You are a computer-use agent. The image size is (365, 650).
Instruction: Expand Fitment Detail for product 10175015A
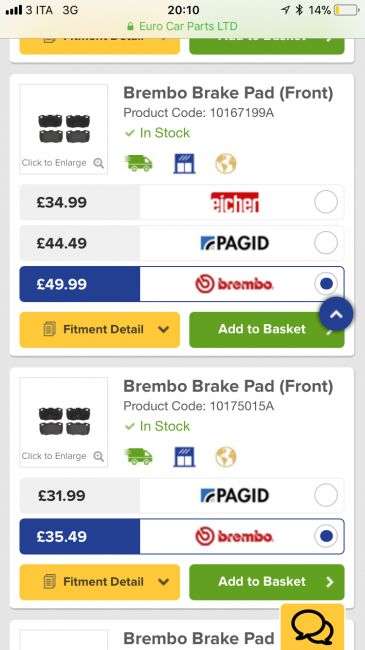(x=100, y=582)
